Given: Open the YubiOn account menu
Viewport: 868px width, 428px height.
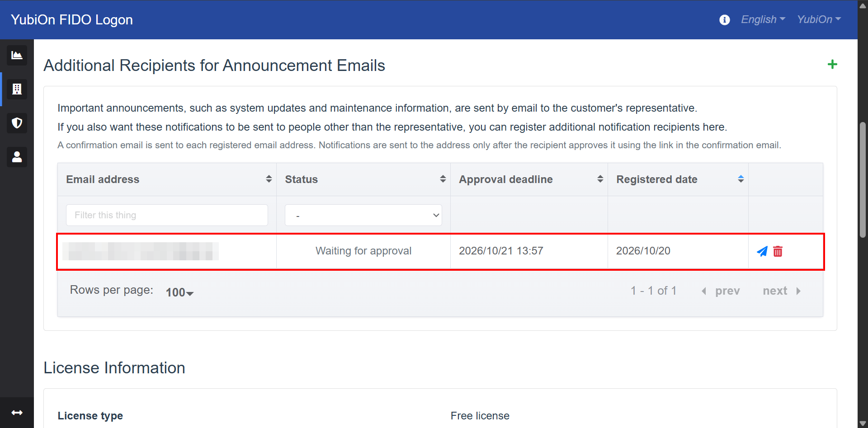Looking at the screenshot, I should click(819, 19).
